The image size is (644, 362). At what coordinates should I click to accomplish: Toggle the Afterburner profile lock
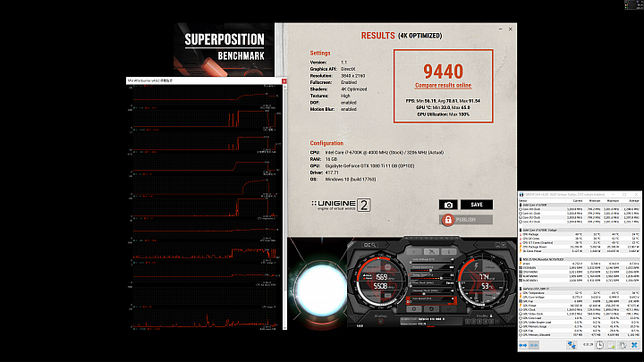pos(491,316)
